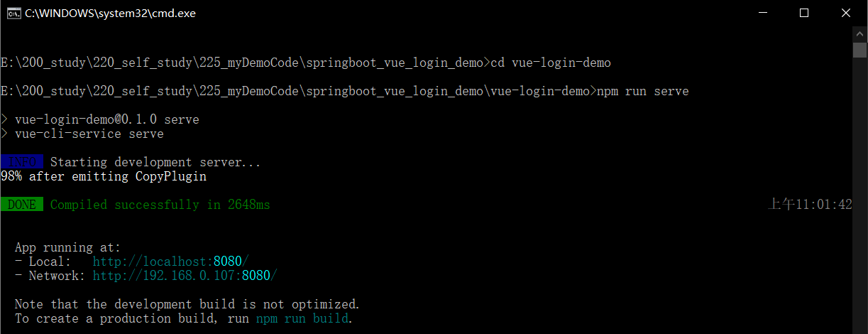Close the cmd.exe window

coord(845,13)
